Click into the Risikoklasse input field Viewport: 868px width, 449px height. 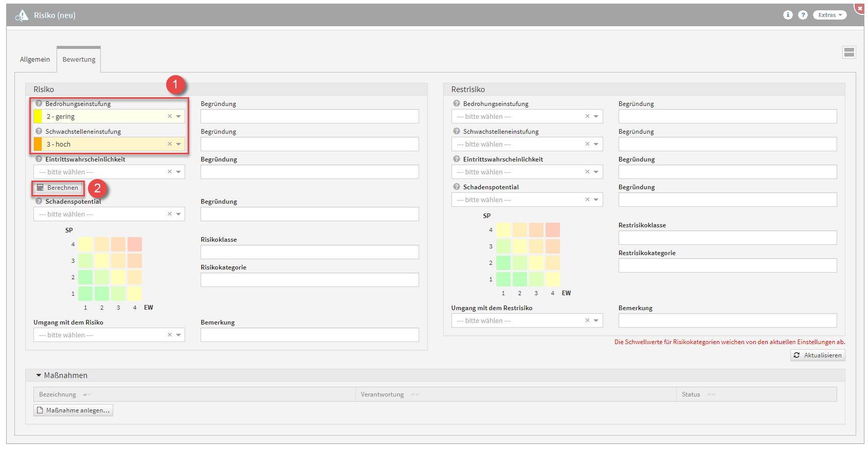point(309,252)
